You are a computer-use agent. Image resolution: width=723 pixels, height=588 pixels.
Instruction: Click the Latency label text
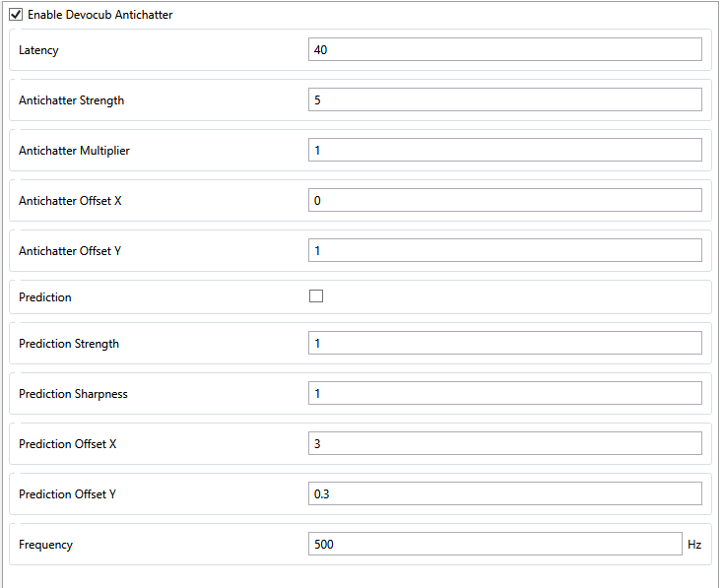pyautogui.click(x=38, y=50)
